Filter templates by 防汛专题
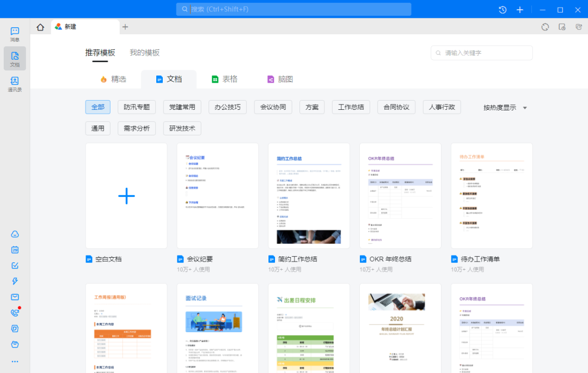 [x=137, y=107]
